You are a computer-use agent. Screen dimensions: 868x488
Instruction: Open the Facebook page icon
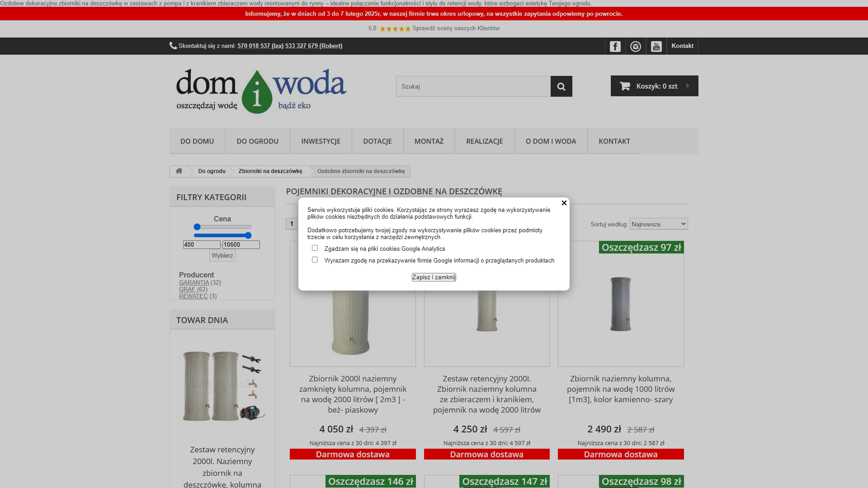(615, 46)
